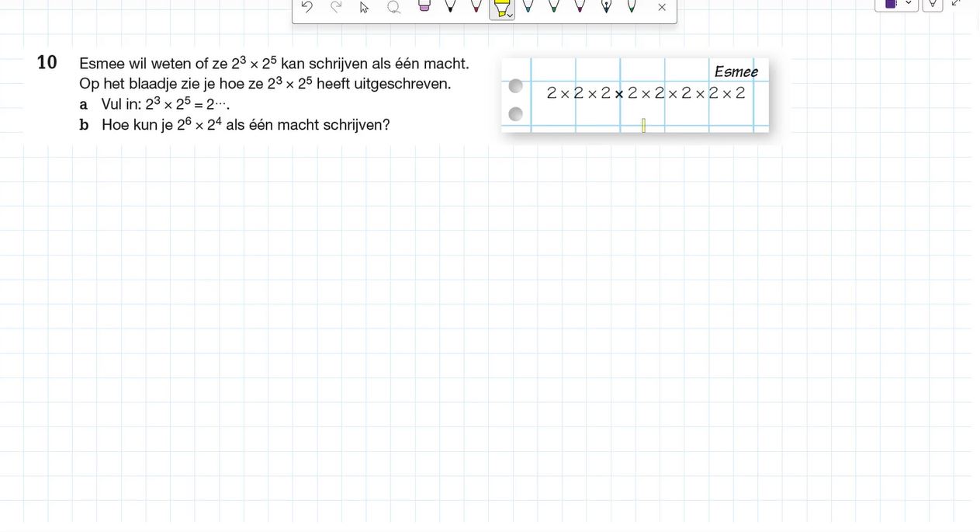Close the drawing toolbar
The width and height of the screenshot is (980, 532).
662,7
